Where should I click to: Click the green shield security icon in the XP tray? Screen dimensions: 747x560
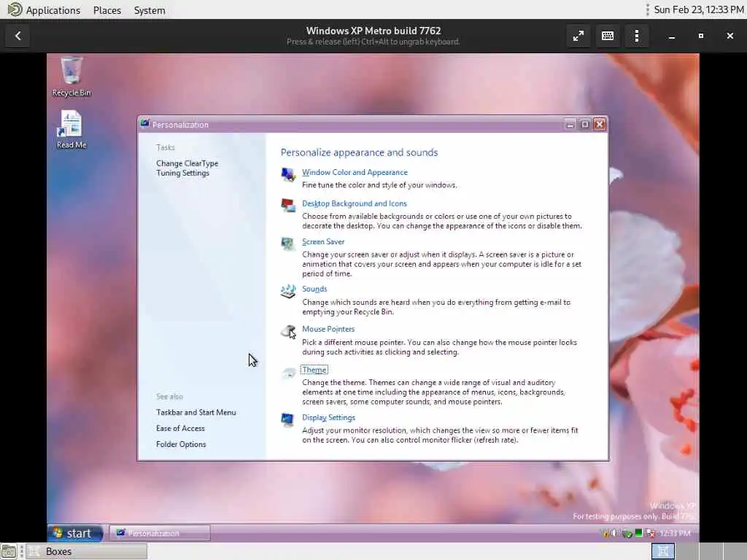pos(627,534)
